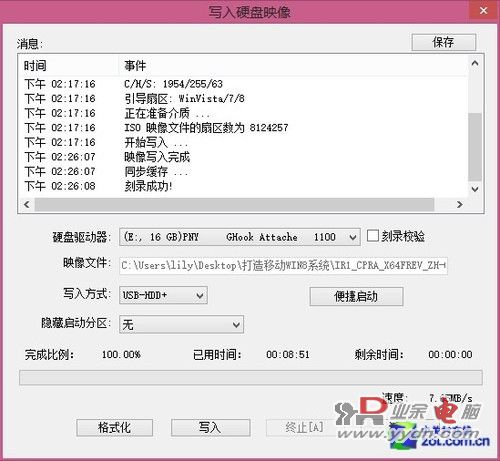Click the 保存 button
500x461 pixels.
(x=444, y=42)
